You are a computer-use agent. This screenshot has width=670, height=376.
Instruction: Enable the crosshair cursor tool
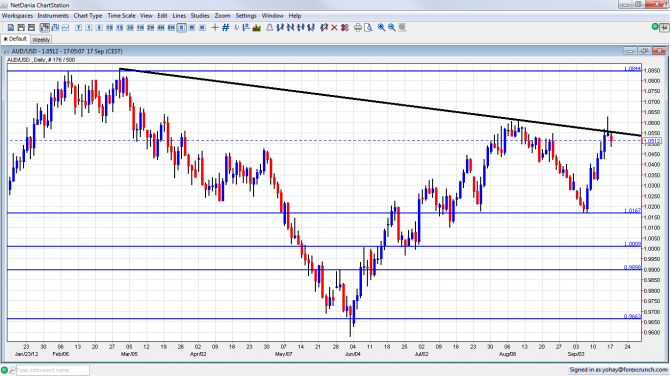pos(215,27)
